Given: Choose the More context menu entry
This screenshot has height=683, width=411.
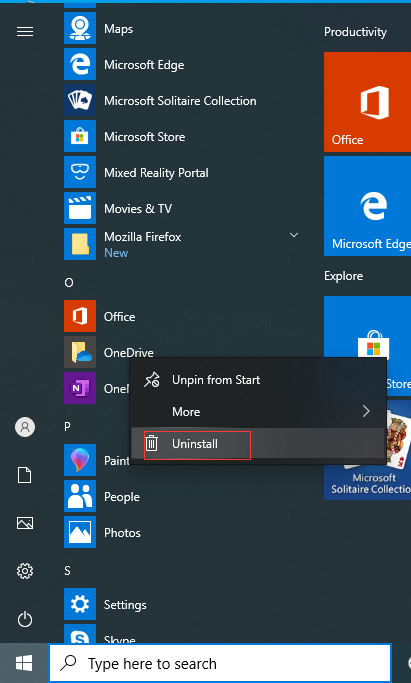Looking at the screenshot, I should coord(259,412).
